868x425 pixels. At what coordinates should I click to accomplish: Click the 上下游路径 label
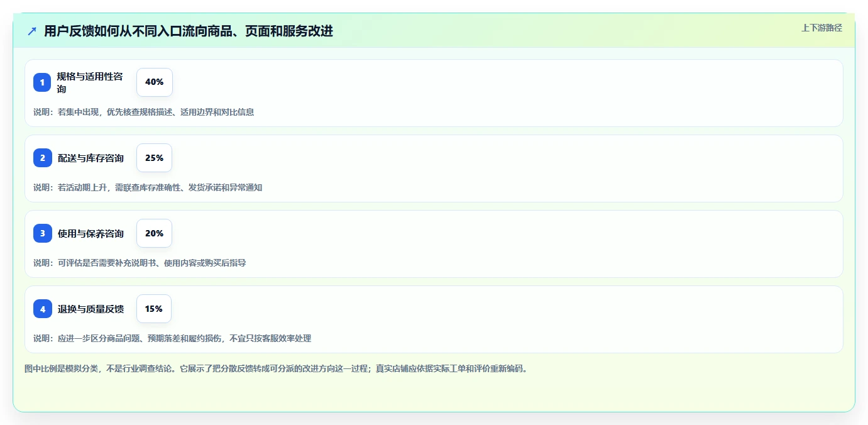[821, 28]
